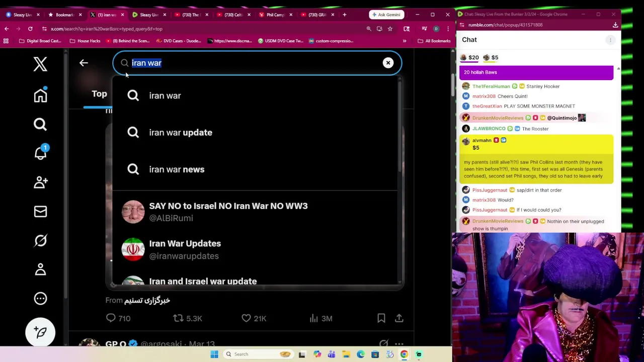Open the More circle menu in sidebar
This screenshot has height=362, width=644.
point(40,299)
